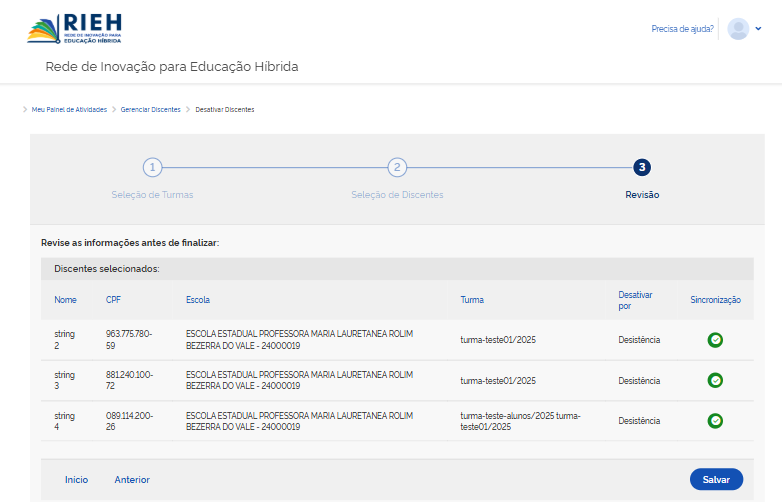Click sync status check icon for string 3
The height and width of the screenshot is (502, 782).
click(x=715, y=380)
